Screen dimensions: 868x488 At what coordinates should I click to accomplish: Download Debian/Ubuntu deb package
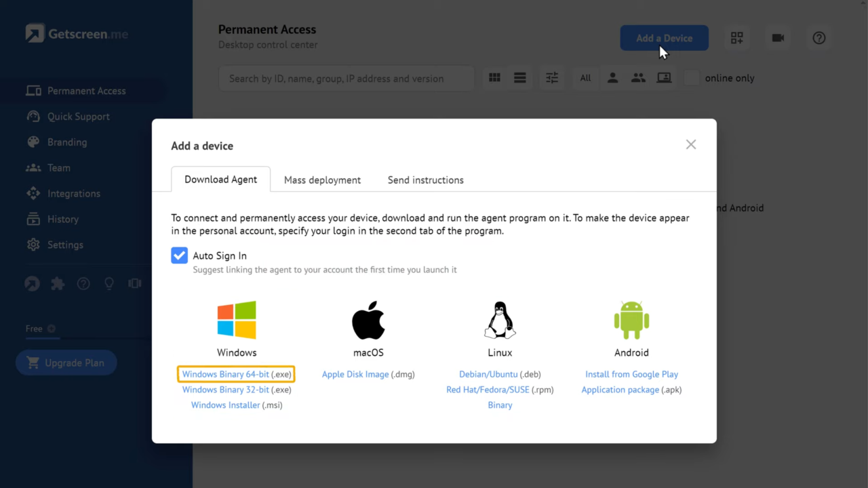500,374
